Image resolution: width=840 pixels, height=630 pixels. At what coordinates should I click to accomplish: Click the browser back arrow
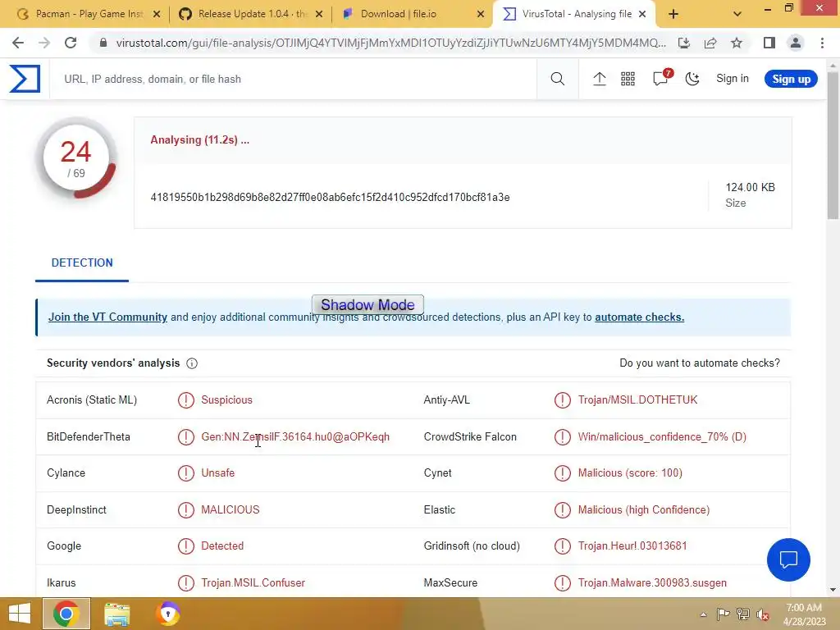click(18, 43)
